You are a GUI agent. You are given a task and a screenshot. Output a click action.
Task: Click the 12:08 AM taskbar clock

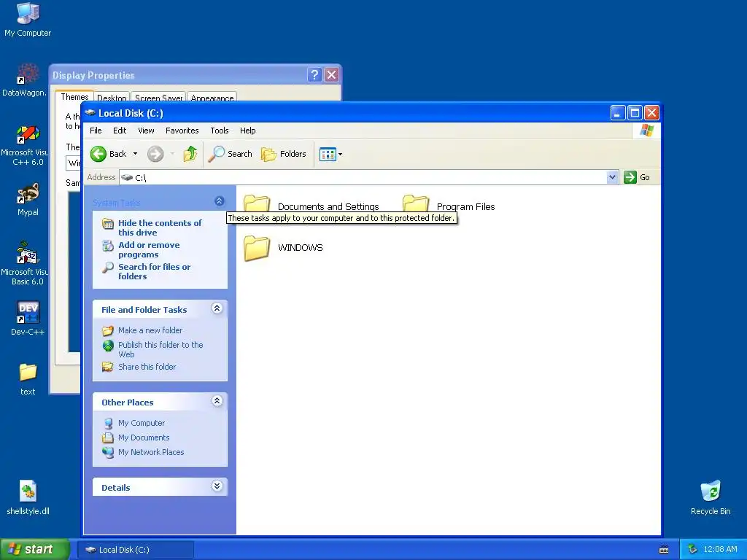[x=720, y=550]
